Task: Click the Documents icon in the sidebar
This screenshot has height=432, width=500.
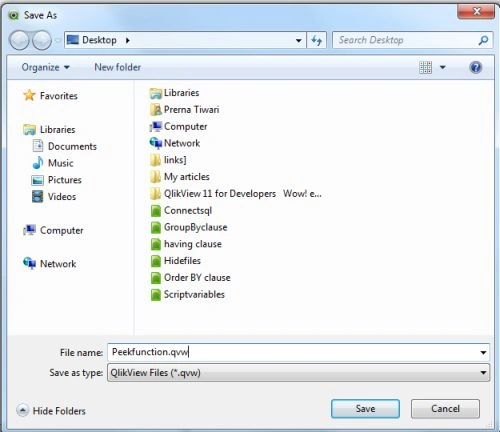Action: (38, 146)
